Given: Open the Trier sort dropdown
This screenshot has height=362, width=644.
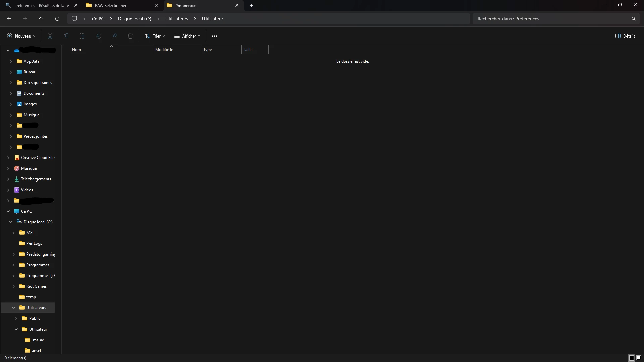Looking at the screenshot, I should pos(155,36).
